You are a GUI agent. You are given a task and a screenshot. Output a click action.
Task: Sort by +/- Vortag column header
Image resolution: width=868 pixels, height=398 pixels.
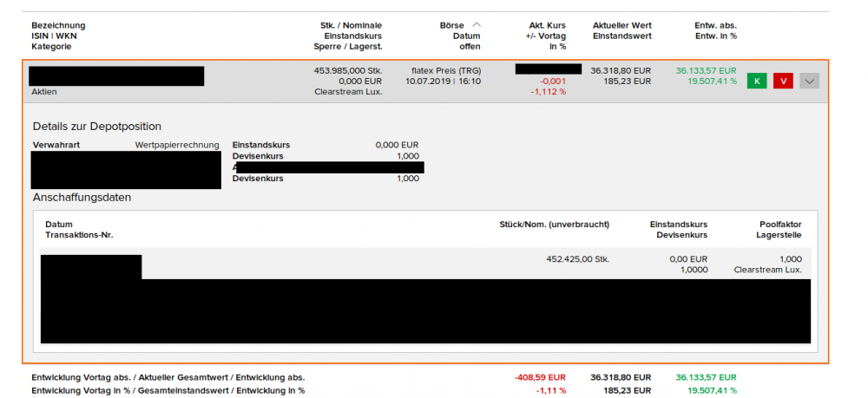coord(546,36)
